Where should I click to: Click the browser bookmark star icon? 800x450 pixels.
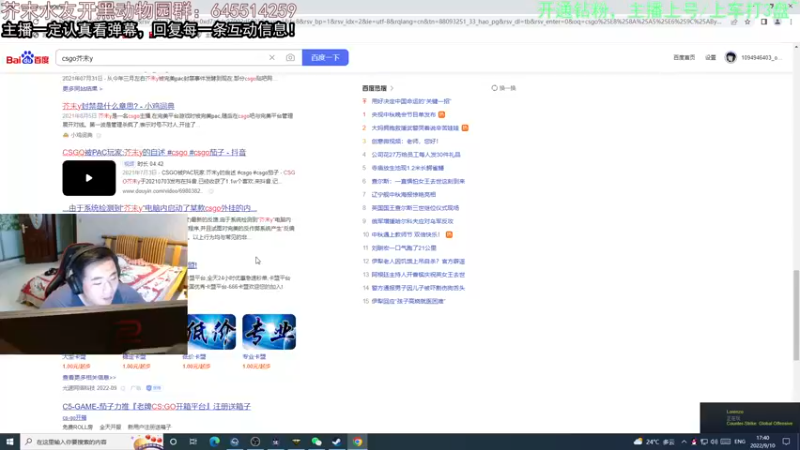click(747, 21)
